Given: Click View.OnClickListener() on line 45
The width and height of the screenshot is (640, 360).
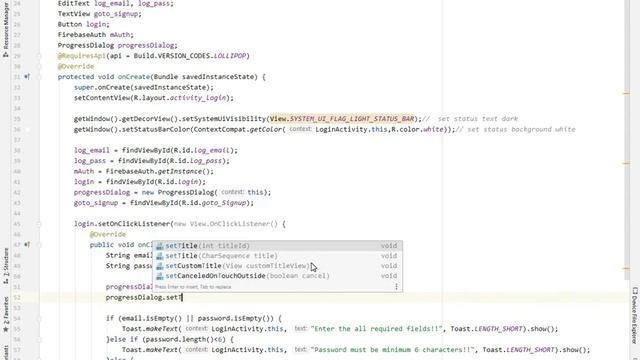Looking at the screenshot, I should pos(233,224).
